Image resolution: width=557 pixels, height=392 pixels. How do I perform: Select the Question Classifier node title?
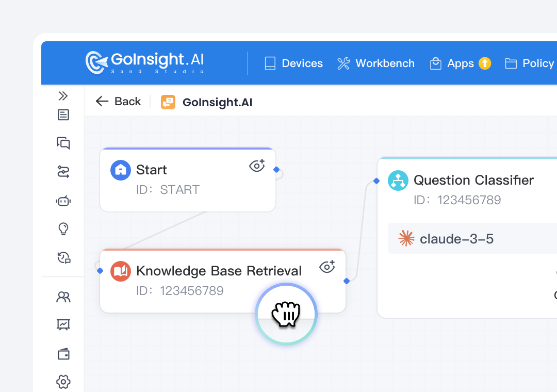coord(473,180)
